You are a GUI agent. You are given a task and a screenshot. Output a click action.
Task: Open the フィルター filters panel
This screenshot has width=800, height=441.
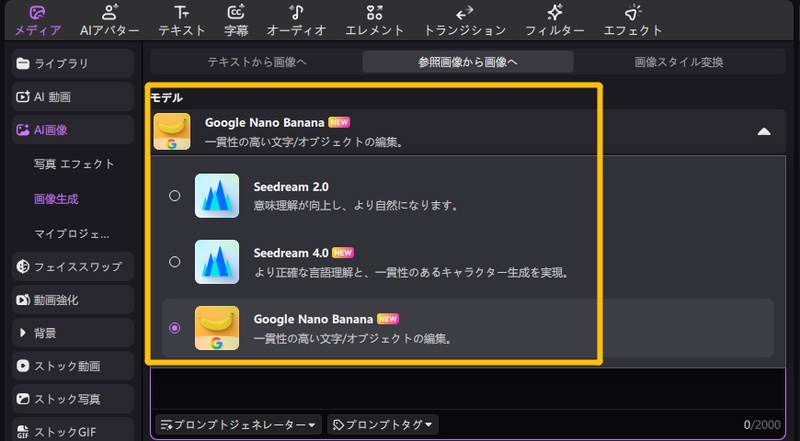click(x=554, y=20)
